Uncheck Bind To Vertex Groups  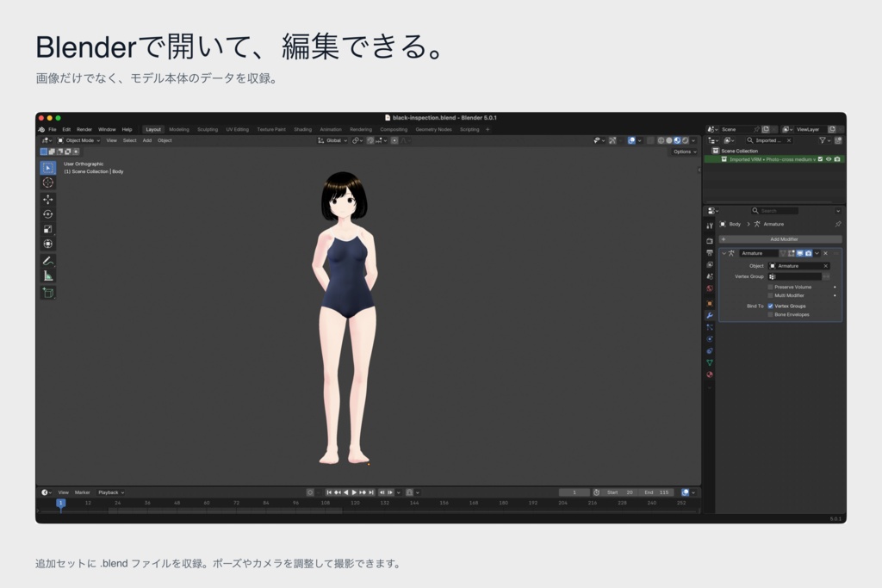pyautogui.click(x=771, y=306)
